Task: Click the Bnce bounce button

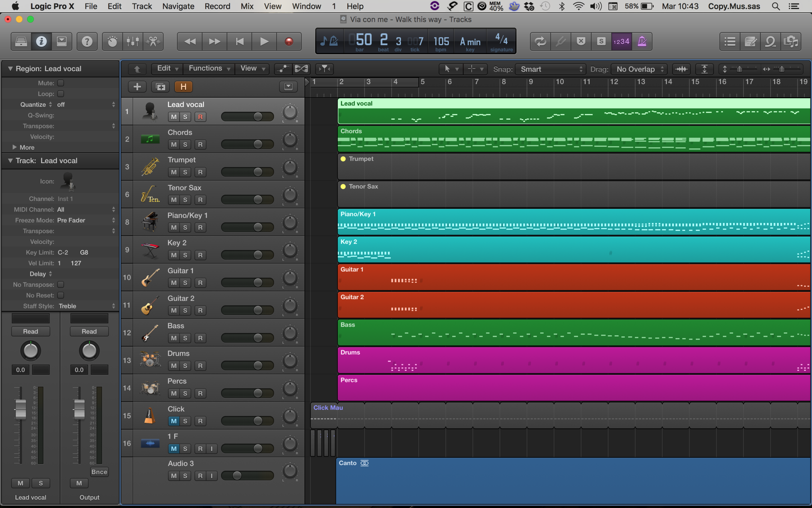Action: point(99,472)
